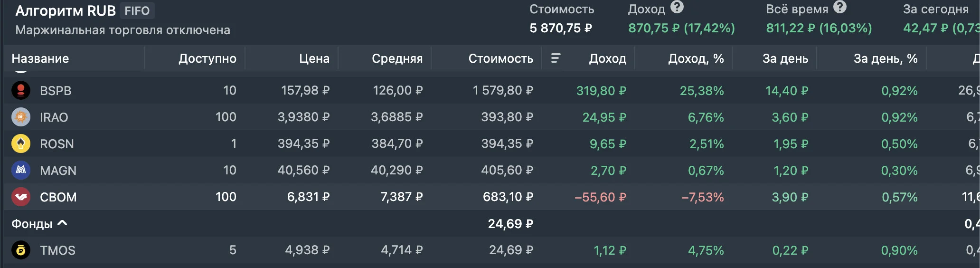The image size is (980, 268).
Task: Click the Стоимость column header
Action: pos(500,58)
